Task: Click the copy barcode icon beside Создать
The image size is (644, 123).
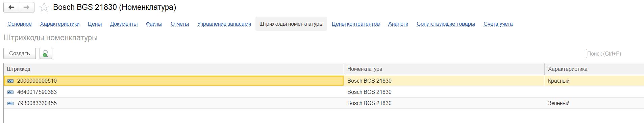Action: (46, 54)
